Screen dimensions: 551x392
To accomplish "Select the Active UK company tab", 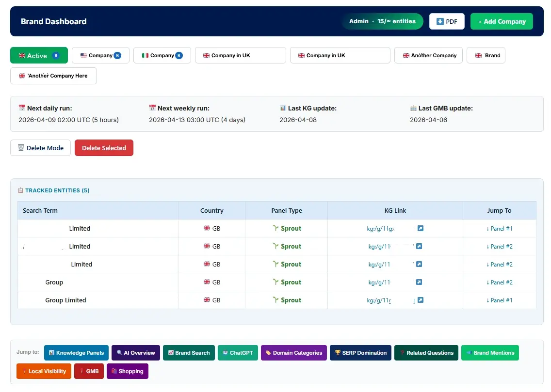I will 39,55.
